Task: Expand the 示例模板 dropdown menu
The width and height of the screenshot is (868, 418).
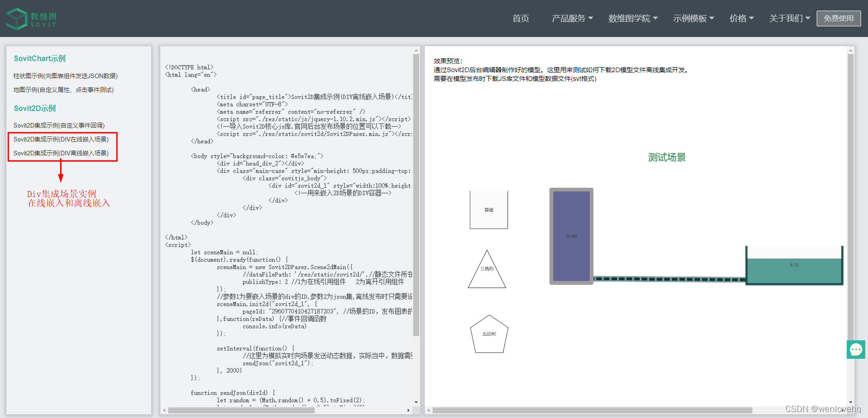Action: click(x=693, y=18)
